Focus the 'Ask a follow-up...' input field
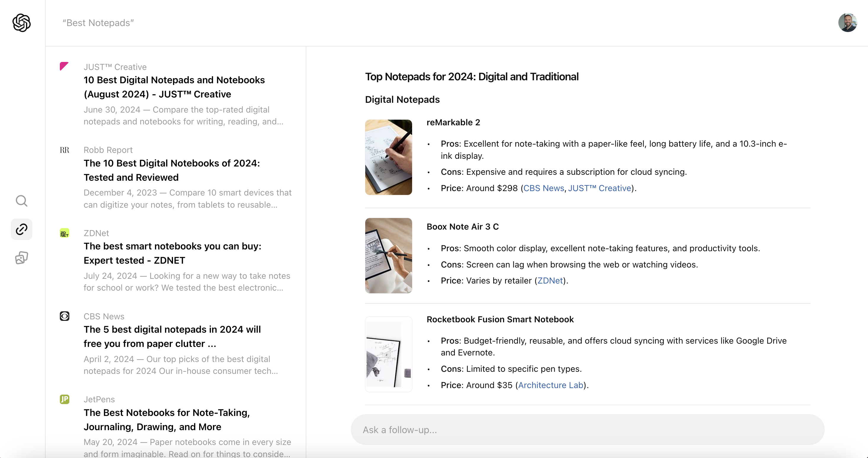This screenshot has height=458, width=868. 587,430
